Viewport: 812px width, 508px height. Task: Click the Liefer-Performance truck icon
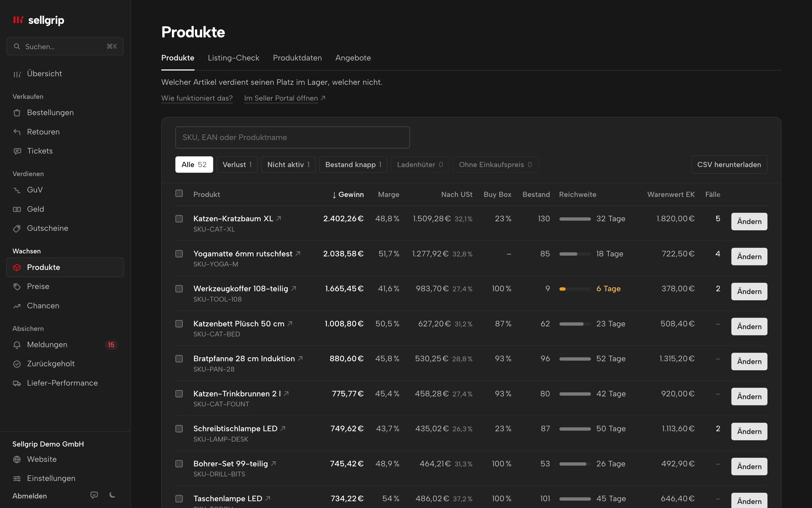tap(17, 383)
